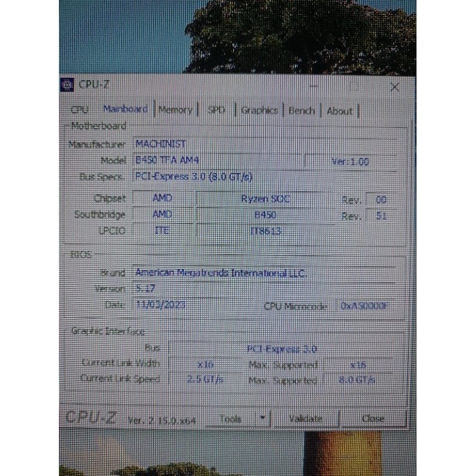
Task: Click the southbridge Rev. 51 value
Action: 381,216
